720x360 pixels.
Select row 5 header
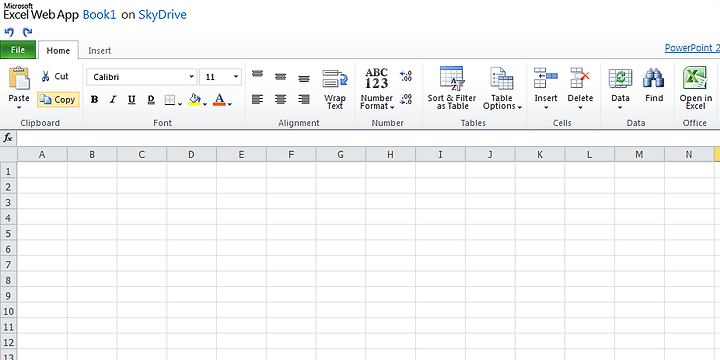(8, 233)
